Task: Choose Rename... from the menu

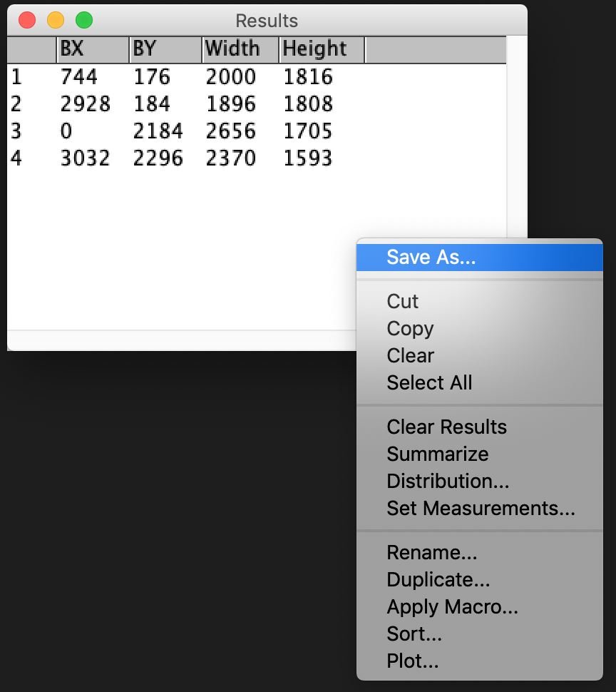Action: pos(431,553)
